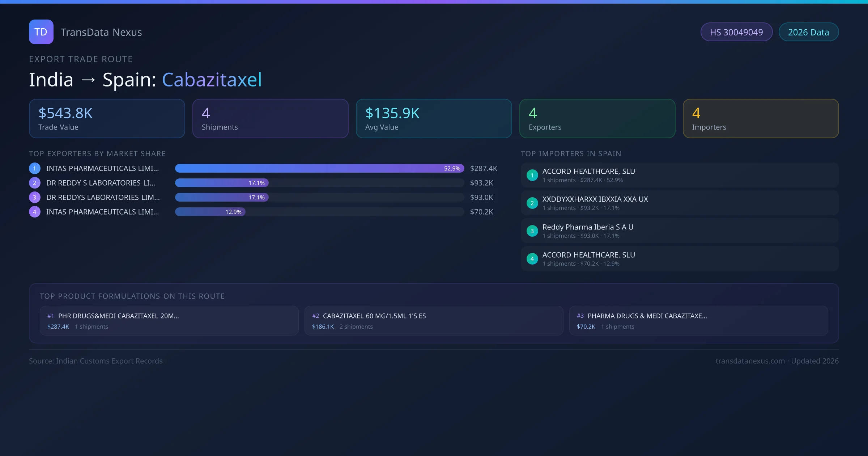868x456 pixels.
Task: Open the $543.8K Trade Value card
Action: coord(107,119)
